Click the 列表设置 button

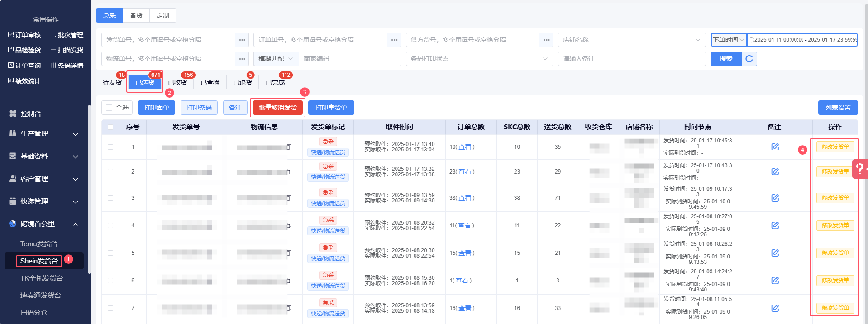(838, 108)
